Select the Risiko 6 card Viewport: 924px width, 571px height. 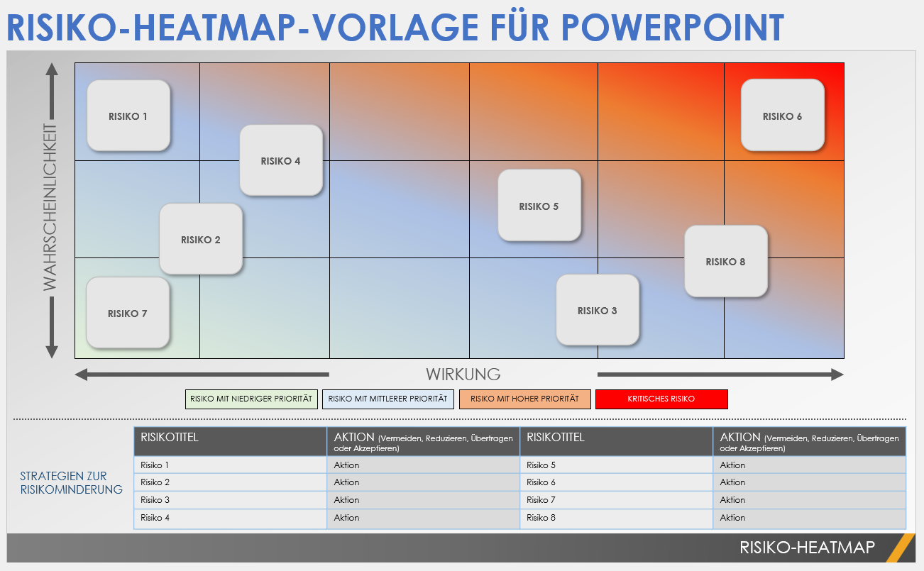click(783, 116)
